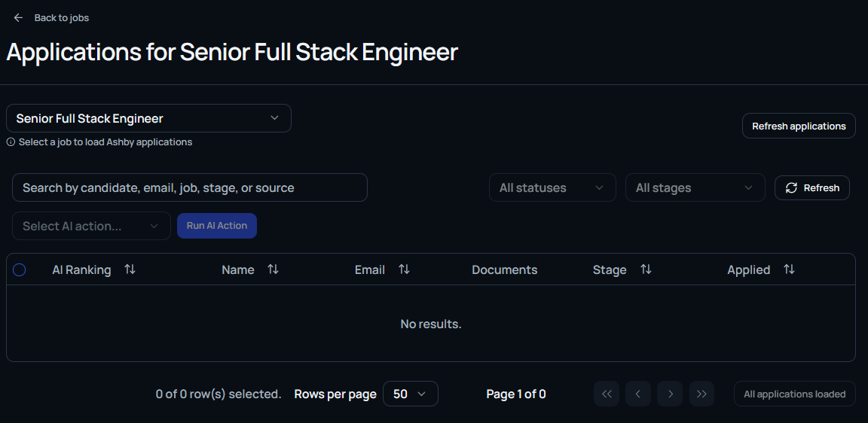This screenshot has height=423, width=868.
Task: Sort the Name column using arrows icon
Action: click(273, 269)
